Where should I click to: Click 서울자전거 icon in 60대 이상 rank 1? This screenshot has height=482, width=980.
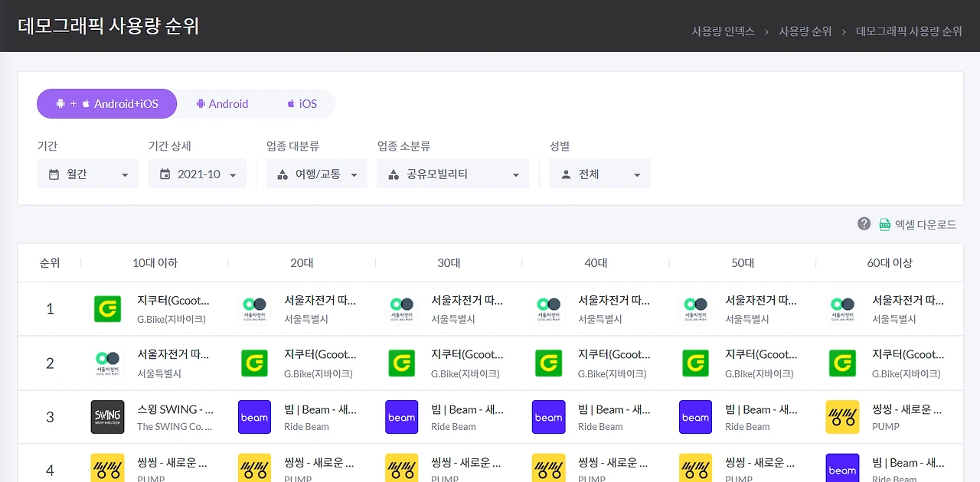tap(842, 309)
